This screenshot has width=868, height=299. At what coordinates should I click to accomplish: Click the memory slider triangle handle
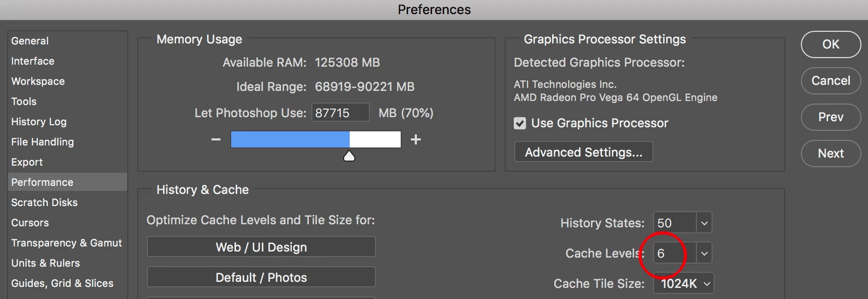(x=349, y=156)
